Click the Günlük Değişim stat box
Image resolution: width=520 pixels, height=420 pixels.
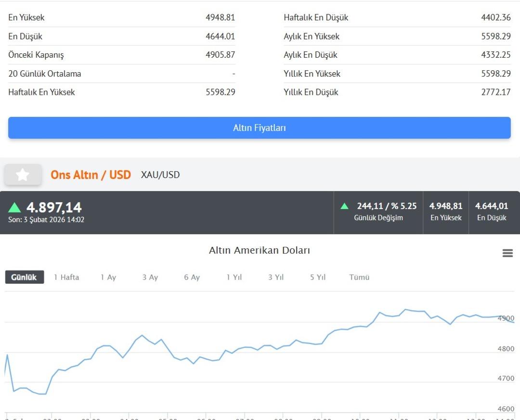(x=378, y=212)
